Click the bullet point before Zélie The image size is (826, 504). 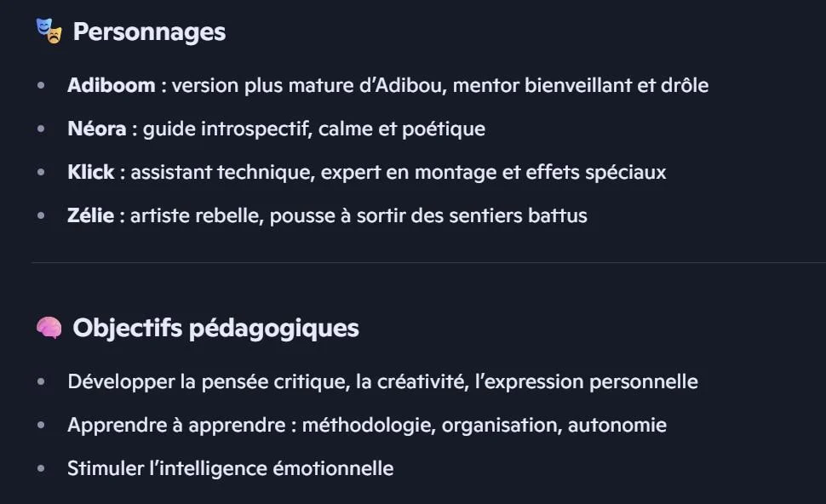click(41, 215)
